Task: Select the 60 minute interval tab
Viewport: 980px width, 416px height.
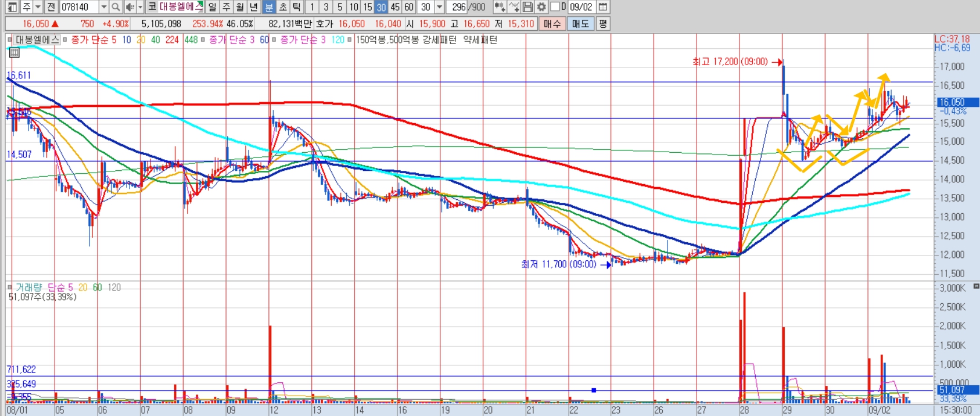Action: coord(409,7)
